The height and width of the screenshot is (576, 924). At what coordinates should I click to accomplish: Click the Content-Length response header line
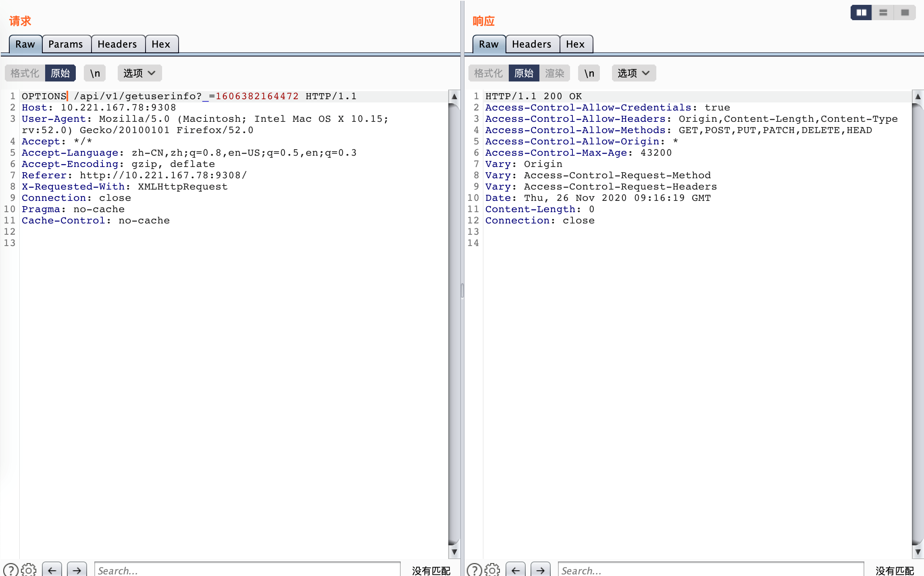coord(540,209)
